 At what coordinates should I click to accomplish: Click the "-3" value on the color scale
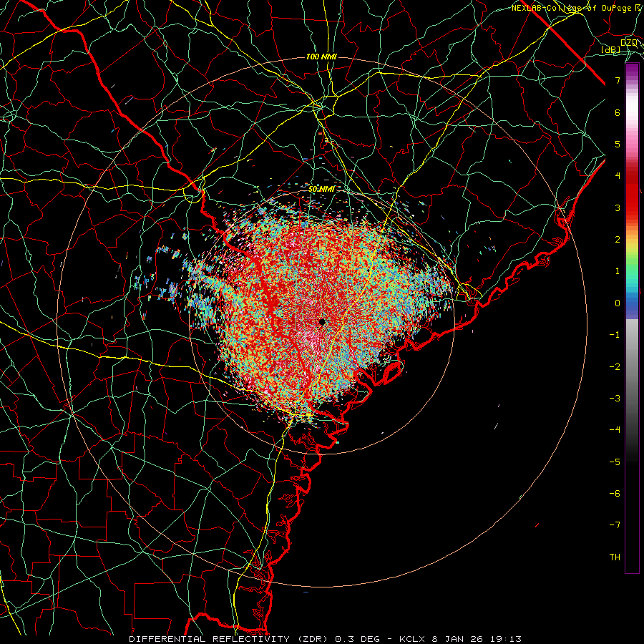(615, 399)
